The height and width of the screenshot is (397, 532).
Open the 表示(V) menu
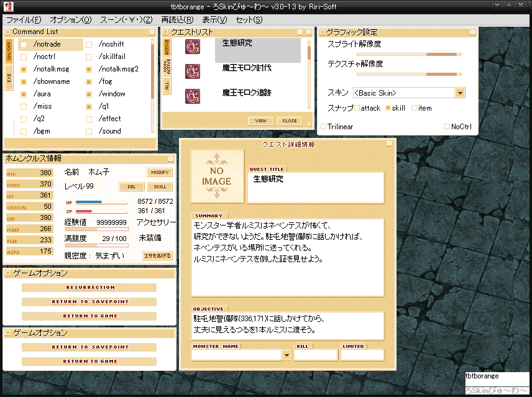click(215, 20)
